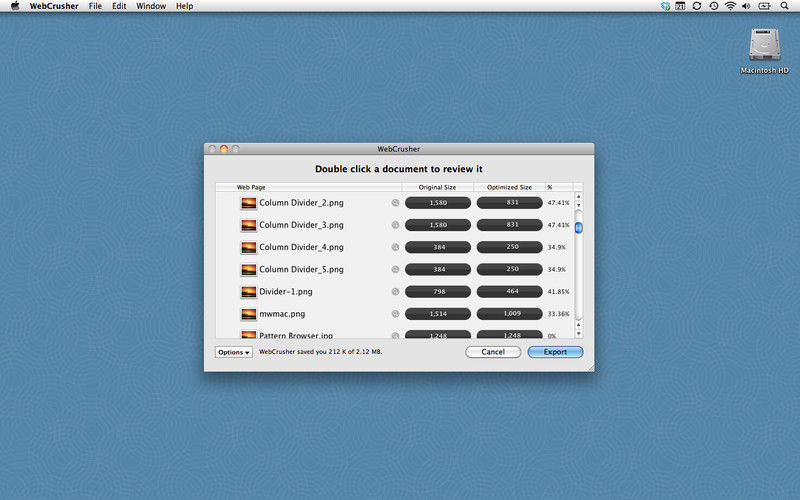Click the 41.85% savings value
The image size is (800, 500).
click(558, 292)
